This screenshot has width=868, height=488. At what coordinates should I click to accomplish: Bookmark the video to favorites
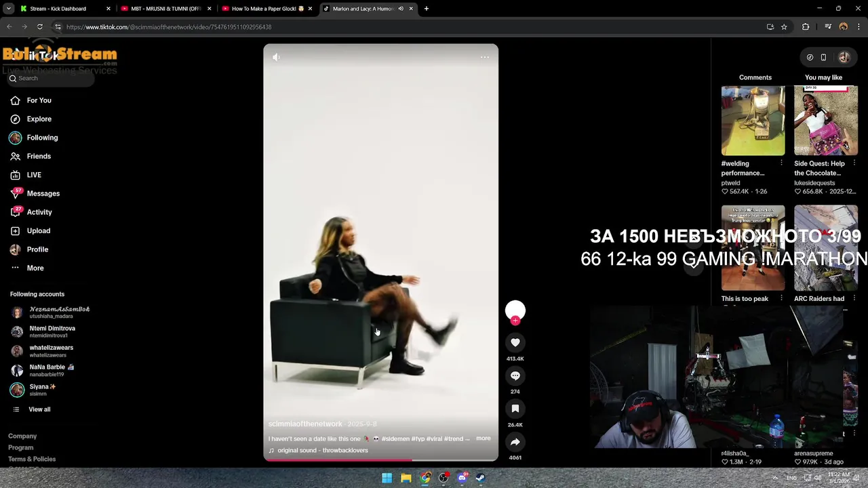[x=515, y=409]
